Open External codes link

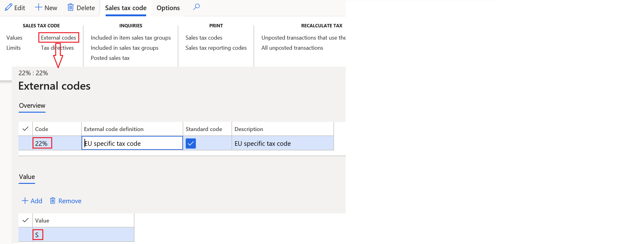[x=59, y=37]
